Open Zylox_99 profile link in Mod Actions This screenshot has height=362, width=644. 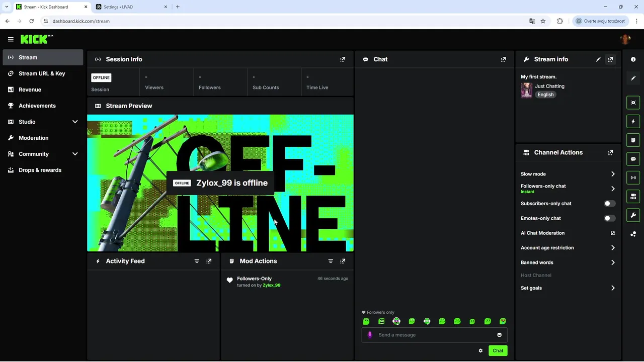[x=272, y=285]
